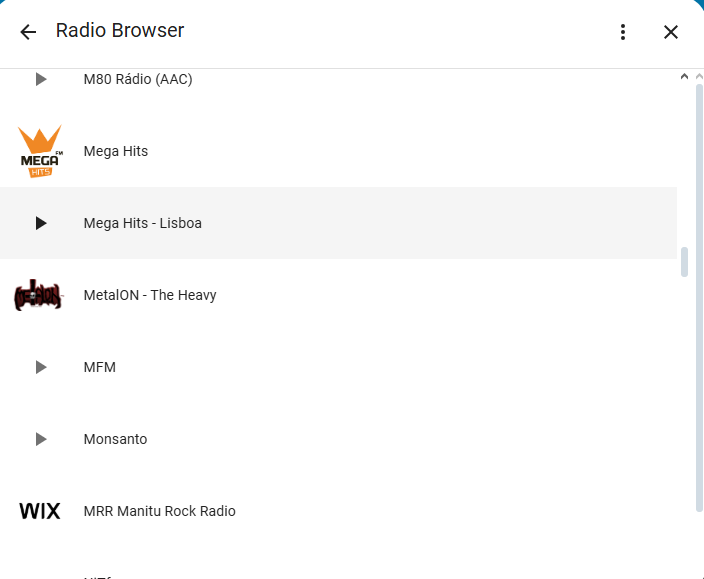Select the MFM station name
704x579 pixels.
(x=100, y=367)
